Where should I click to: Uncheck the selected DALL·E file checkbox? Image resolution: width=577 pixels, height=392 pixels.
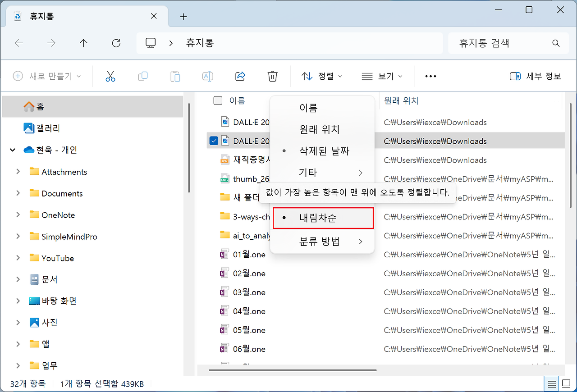pos(214,141)
